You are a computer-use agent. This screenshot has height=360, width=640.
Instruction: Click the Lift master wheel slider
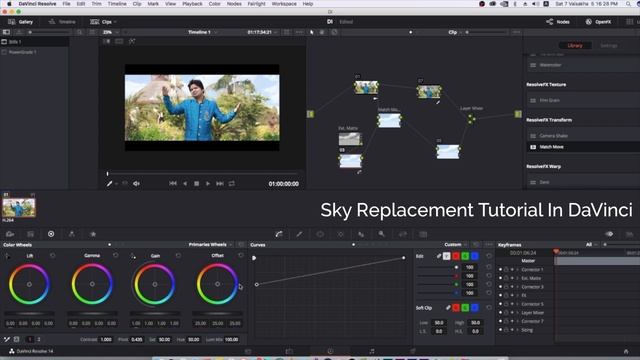(x=29, y=313)
